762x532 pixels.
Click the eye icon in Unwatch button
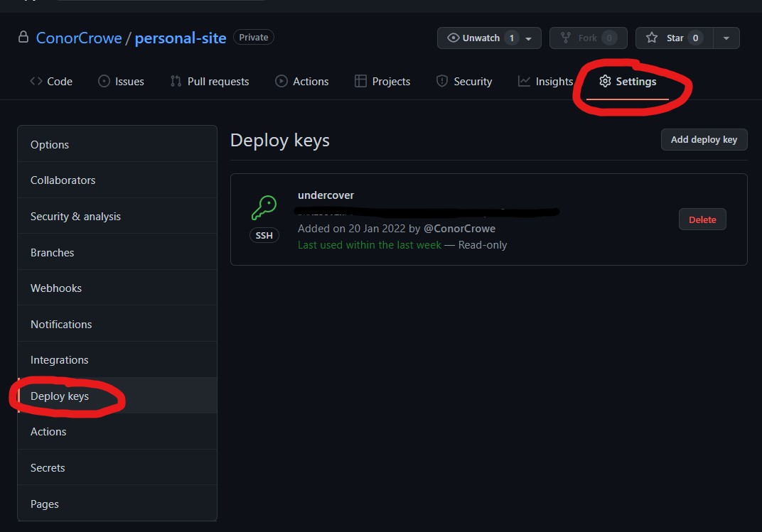tap(453, 38)
